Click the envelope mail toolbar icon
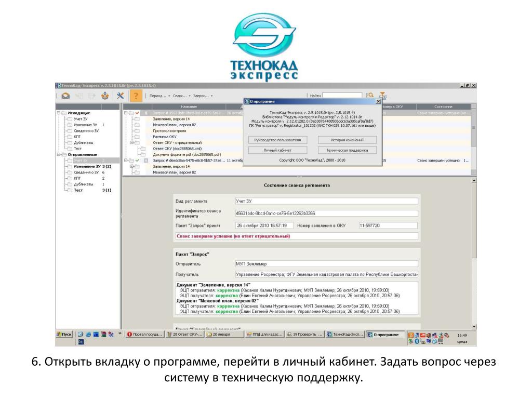This screenshot has height=399, width=532. tap(65, 96)
